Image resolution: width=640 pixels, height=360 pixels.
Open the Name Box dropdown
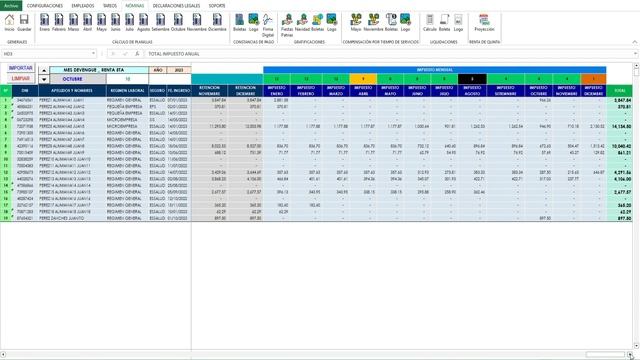coord(93,54)
